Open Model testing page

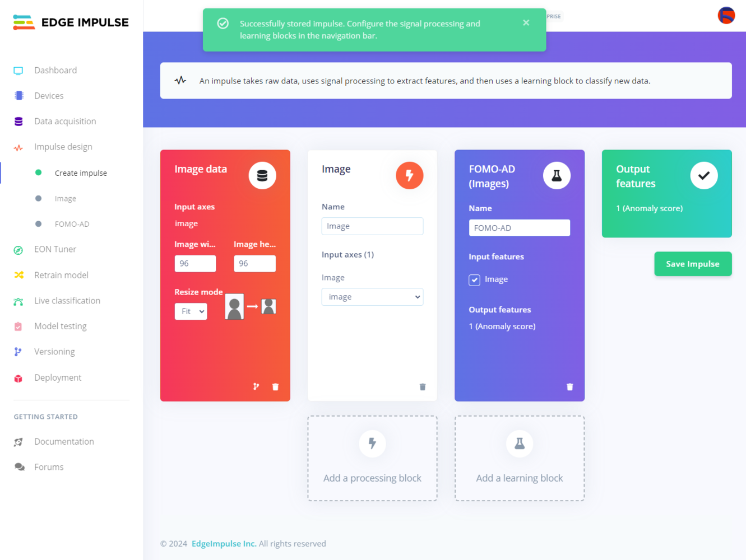pyautogui.click(x=61, y=326)
